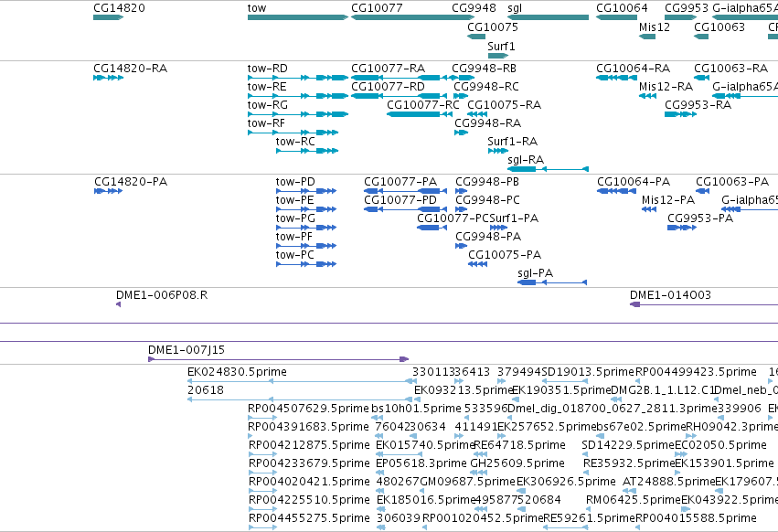Click the CG14820 gene label
Screen dimensions: 778x532
tap(119, 8)
